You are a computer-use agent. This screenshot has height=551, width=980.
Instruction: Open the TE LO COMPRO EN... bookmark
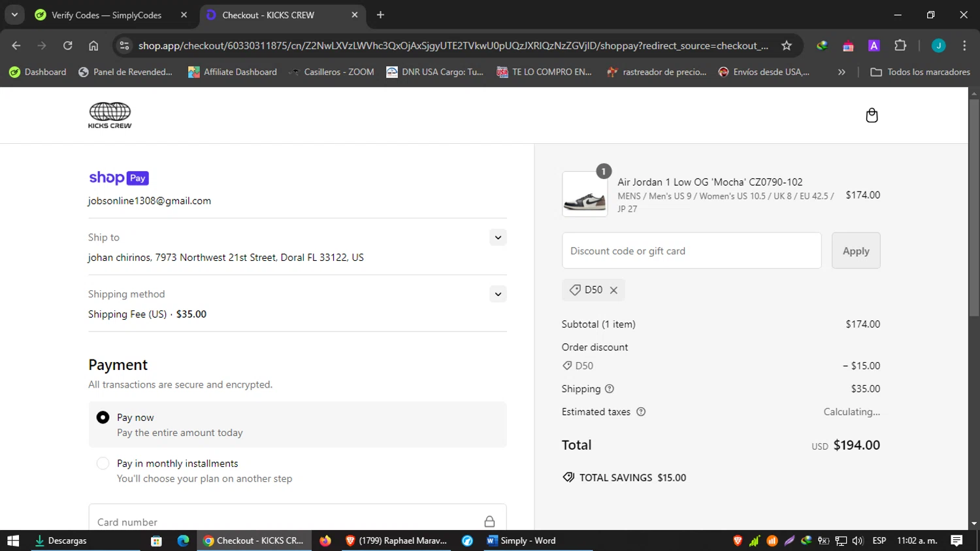click(x=544, y=72)
